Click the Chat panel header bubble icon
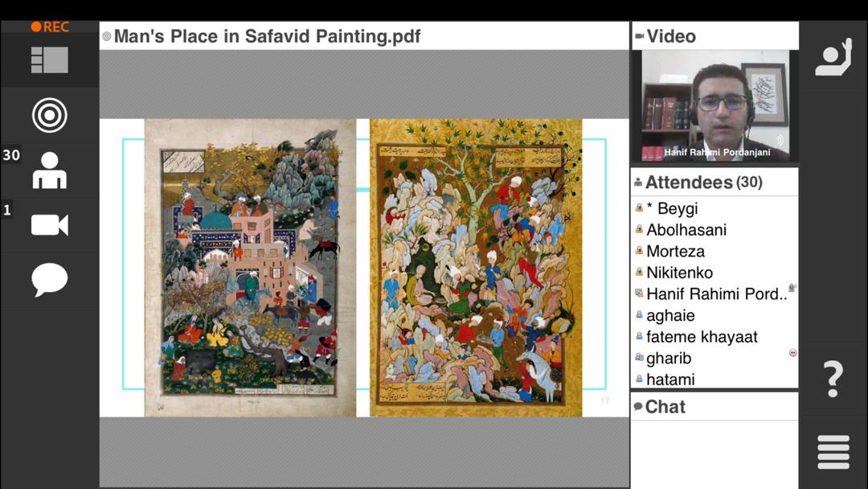The image size is (868, 489). click(x=637, y=407)
